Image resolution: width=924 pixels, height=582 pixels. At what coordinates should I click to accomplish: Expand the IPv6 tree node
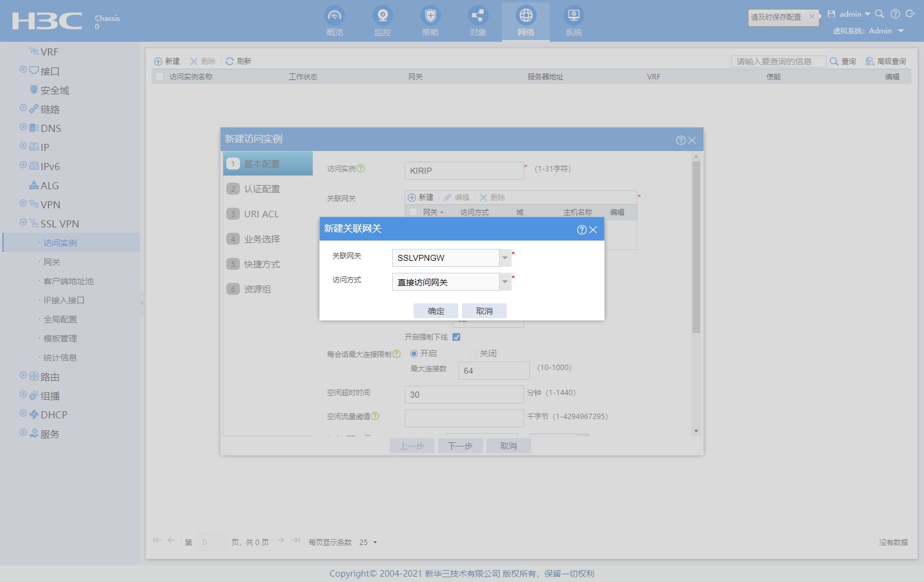tap(23, 165)
